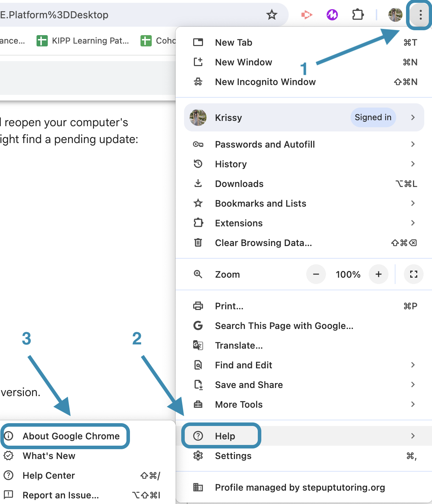Open Help Center from the Help submenu

point(49,476)
